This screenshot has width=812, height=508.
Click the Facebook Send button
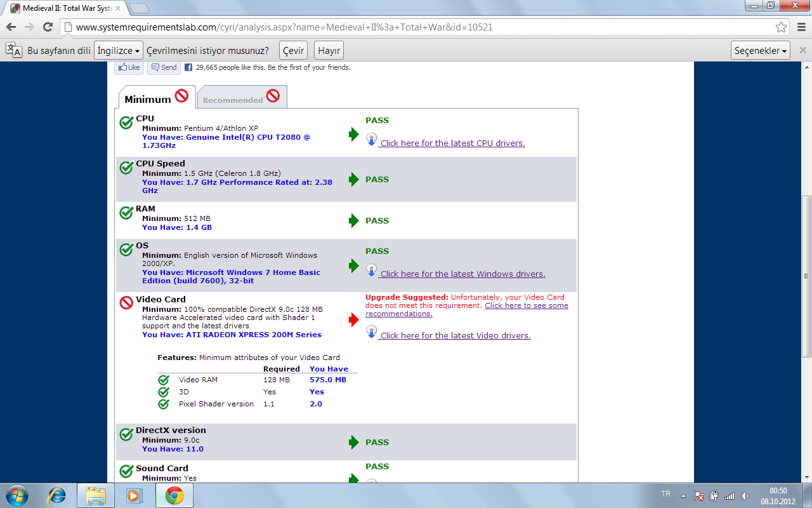tap(164, 67)
